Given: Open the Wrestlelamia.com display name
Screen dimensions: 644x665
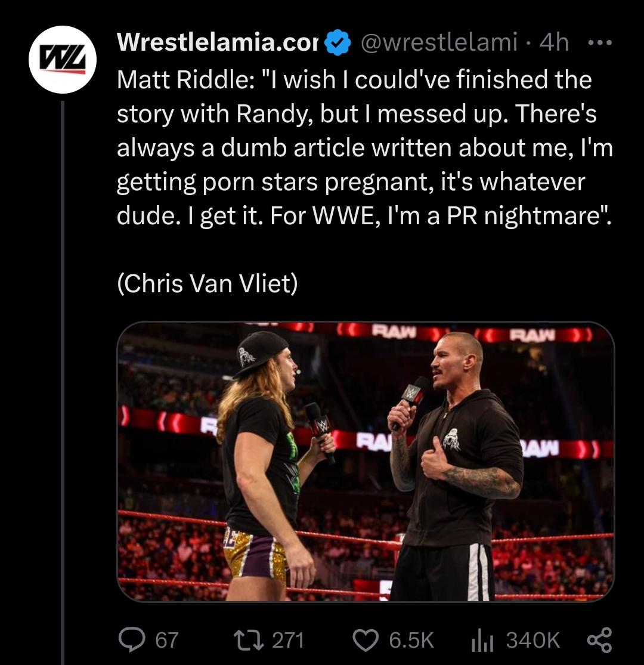Looking at the screenshot, I should coord(218,42).
